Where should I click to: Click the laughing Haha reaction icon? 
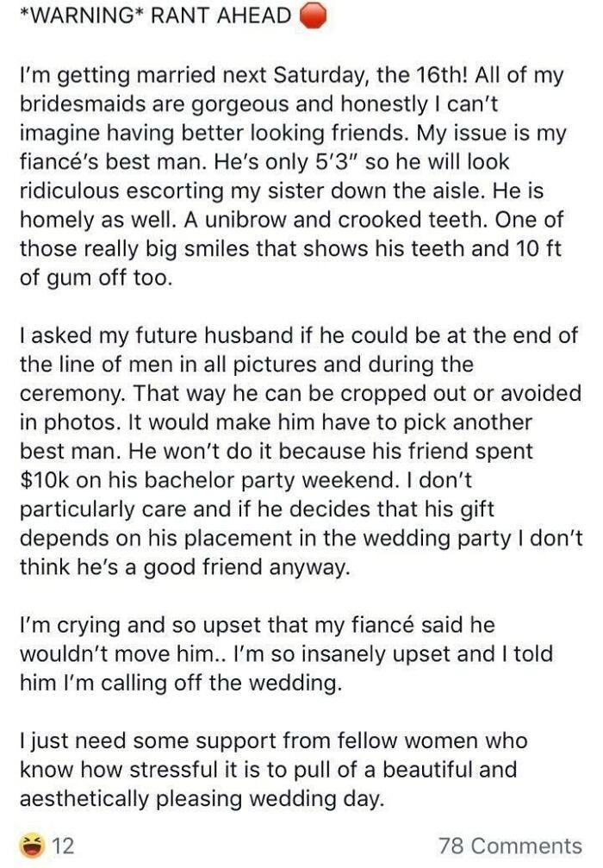pyautogui.click(x=33, y=846)
